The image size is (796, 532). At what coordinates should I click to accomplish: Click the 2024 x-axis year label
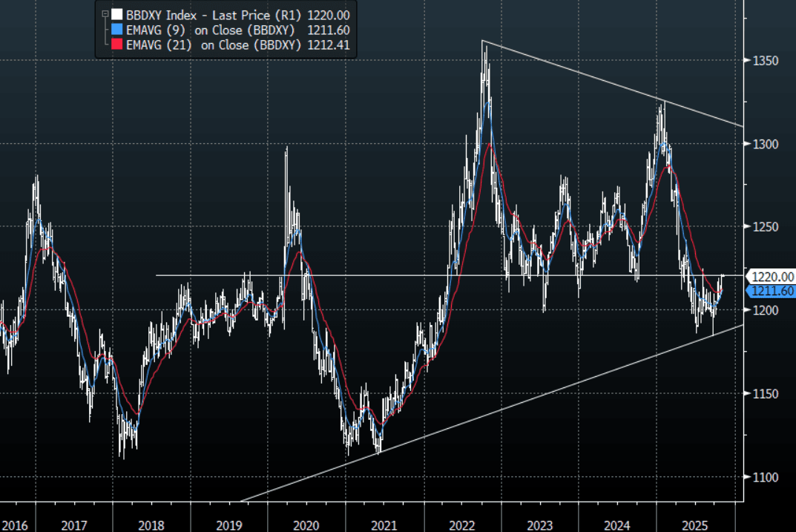(616, 525)
